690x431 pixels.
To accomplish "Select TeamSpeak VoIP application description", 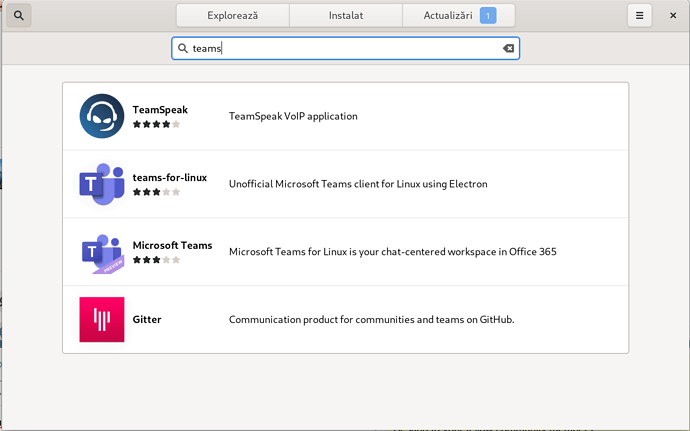I will (293, 116).
